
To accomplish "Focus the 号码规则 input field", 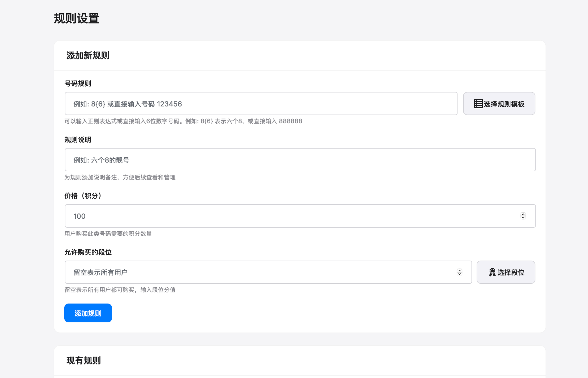I will pyautogui.click(x=261, y=104).
